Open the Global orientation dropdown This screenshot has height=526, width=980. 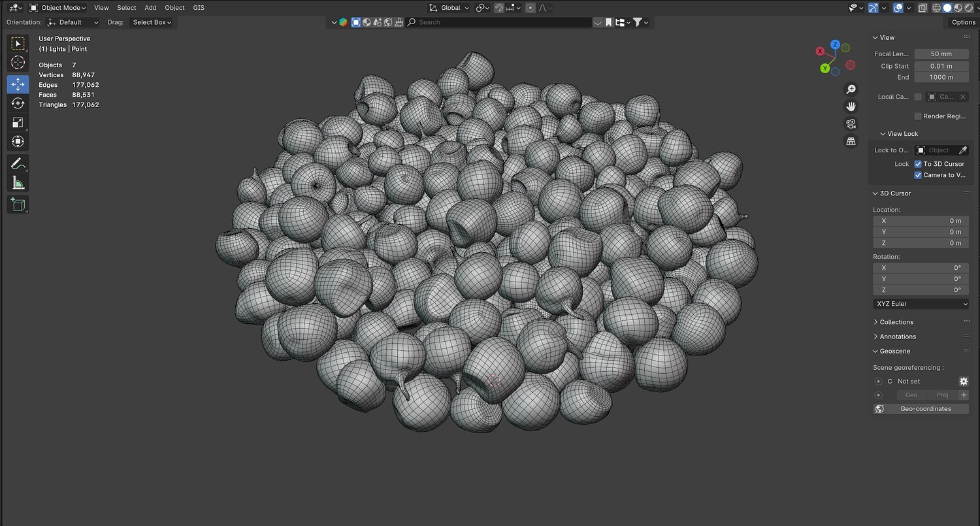(x=449, y=8)
